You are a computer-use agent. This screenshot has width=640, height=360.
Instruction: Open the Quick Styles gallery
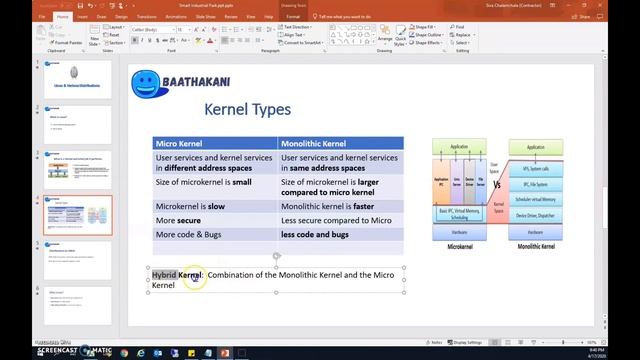(x=400, y=35)
